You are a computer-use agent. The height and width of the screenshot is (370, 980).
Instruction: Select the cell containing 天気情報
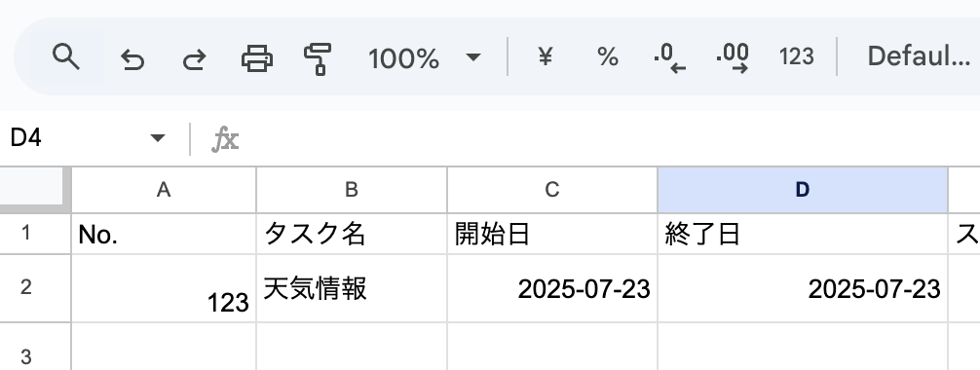tap(352, 288)
